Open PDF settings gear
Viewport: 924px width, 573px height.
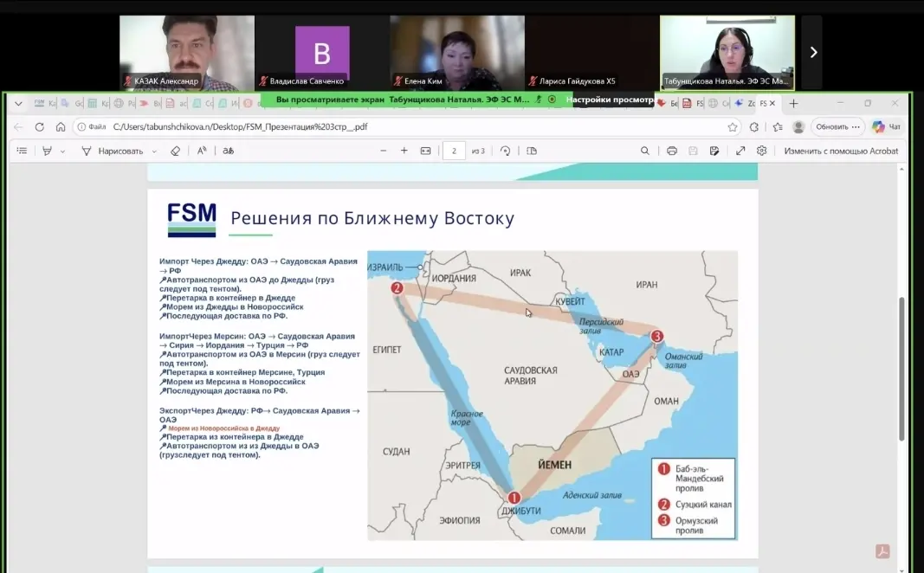pos(761,151)
